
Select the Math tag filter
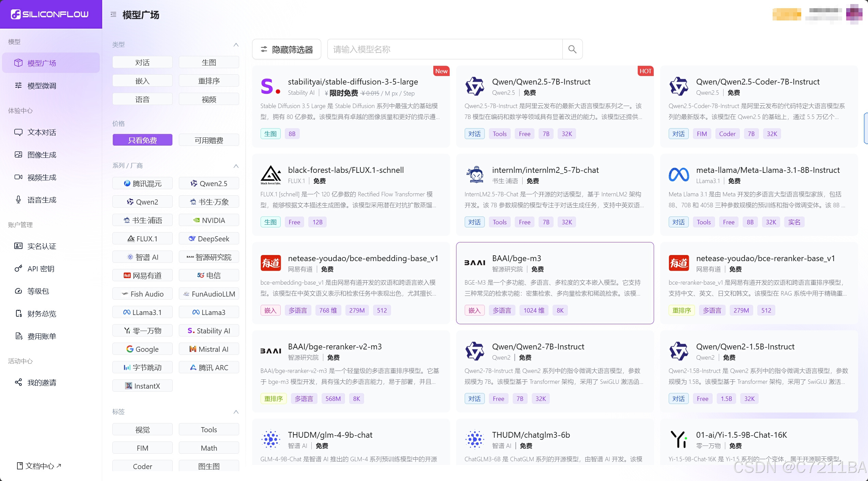point(209,448)
